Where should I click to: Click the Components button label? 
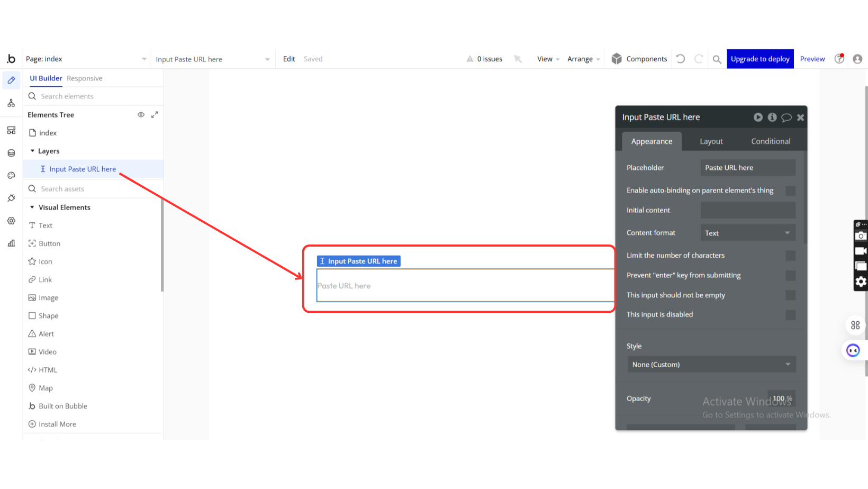(647, 59)
